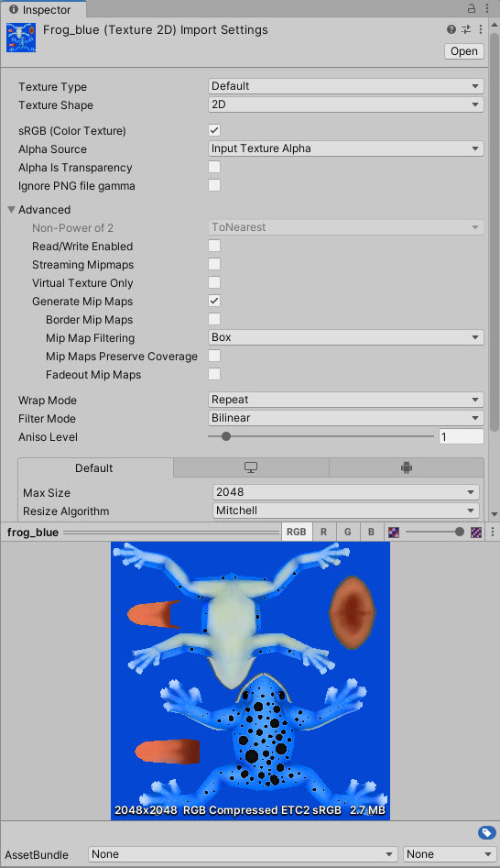500x868 pixels.
Task: Enable Alpha Is Transparency checkbox
Action: 214,167
